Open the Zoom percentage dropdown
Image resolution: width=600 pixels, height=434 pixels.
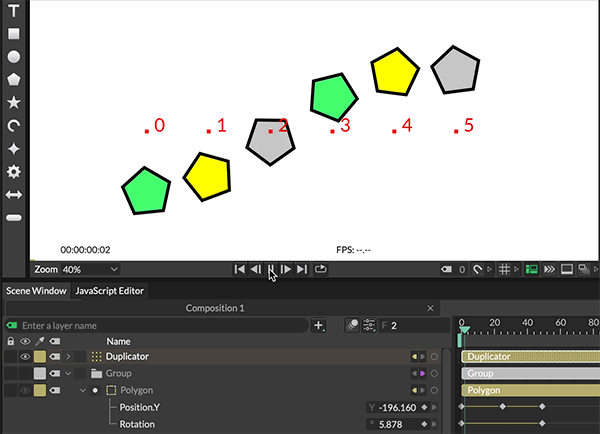[x=90, y=269]
